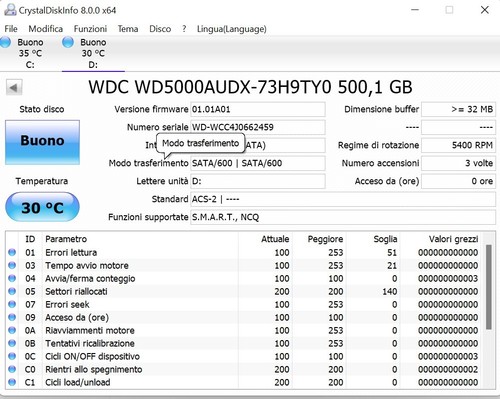Go to previous disk with left arrow
The image size is (500, 399).
click(x=14, y=88)
